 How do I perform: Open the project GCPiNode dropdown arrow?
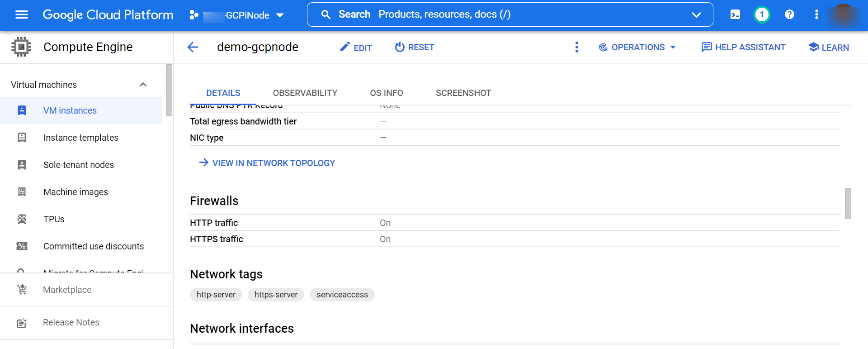pos(280,15)
